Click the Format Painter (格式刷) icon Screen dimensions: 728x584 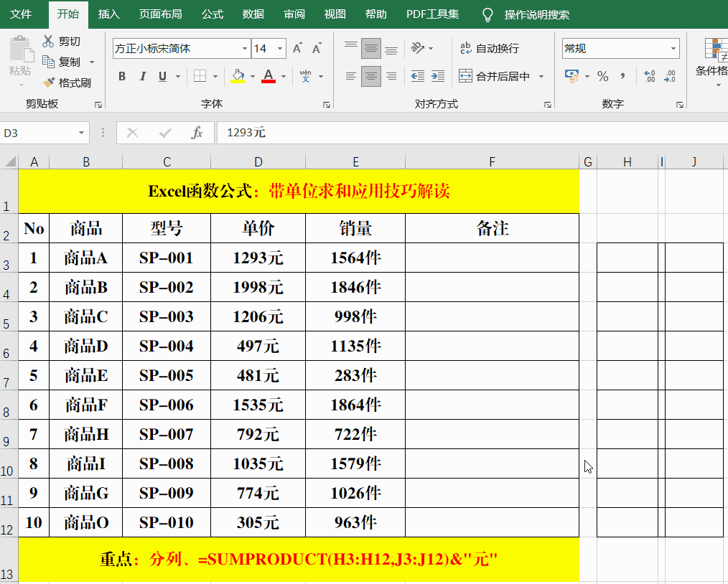[x=49, y=83]
